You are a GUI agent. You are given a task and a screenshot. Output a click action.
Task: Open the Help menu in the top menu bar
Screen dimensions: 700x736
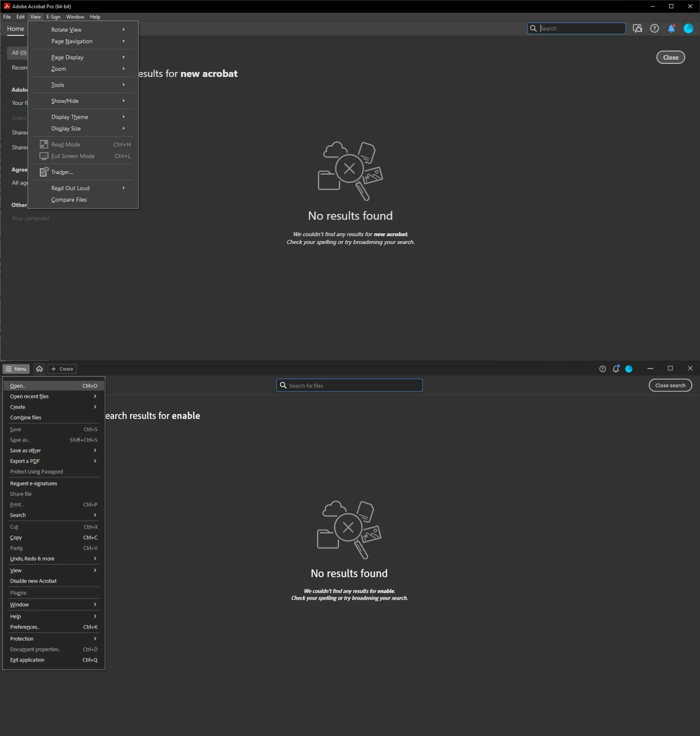[x=95, y=17]
